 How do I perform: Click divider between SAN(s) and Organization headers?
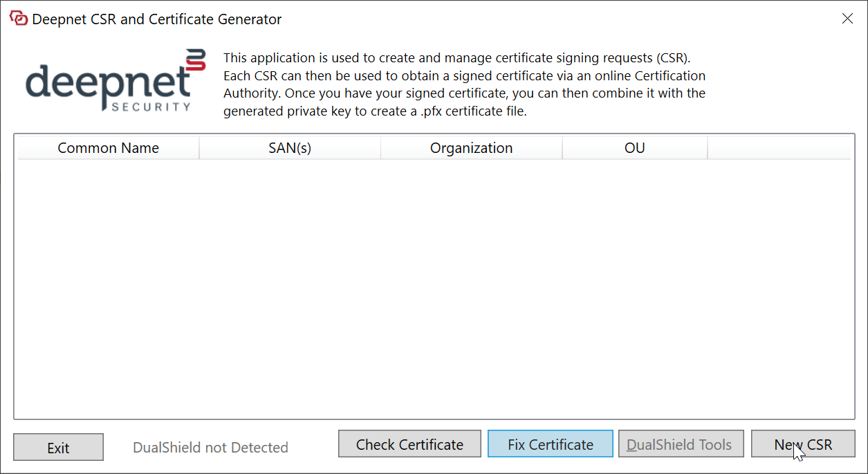tap(380, 148)
